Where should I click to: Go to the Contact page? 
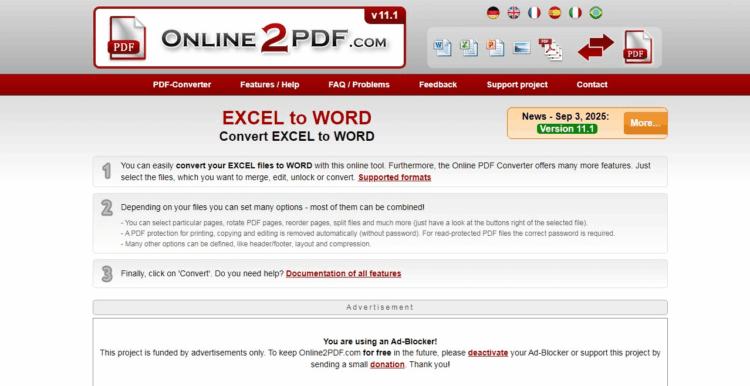[x=592, y=85]
